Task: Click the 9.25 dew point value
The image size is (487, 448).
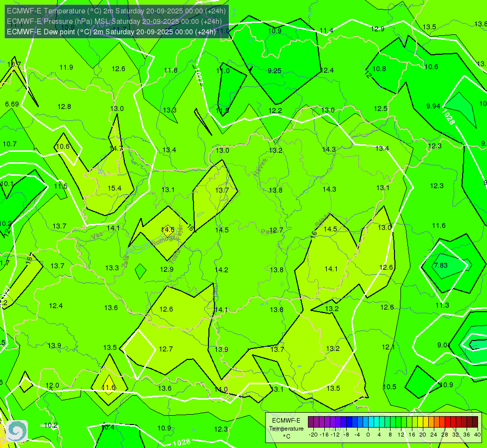Action: point(275,71)
